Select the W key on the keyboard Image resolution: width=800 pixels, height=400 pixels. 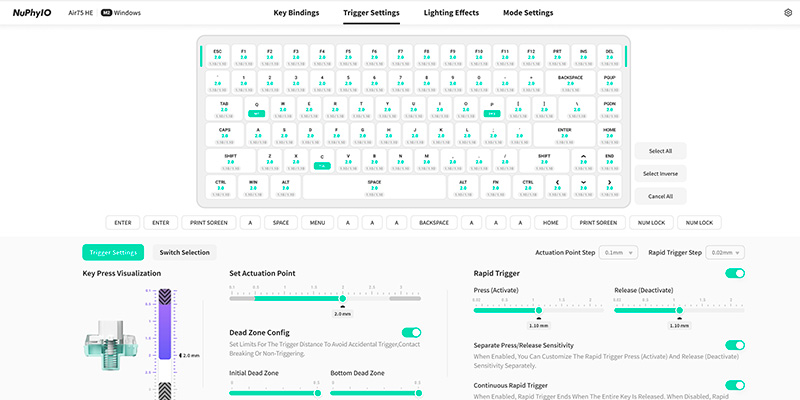tap(283, 108)
